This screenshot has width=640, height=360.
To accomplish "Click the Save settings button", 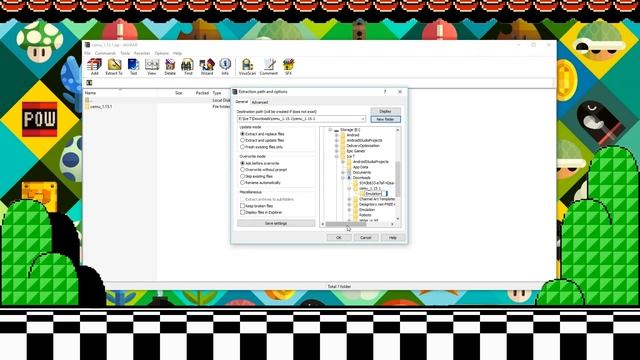I will [276, 224].
